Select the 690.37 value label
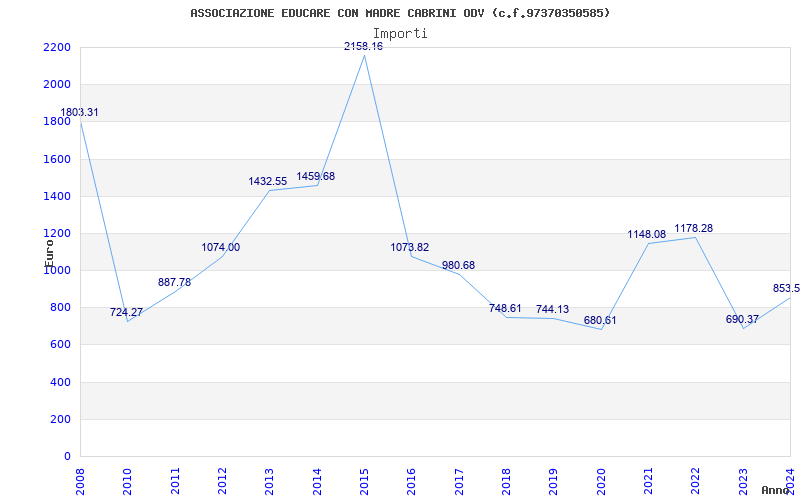800x500 pixels. (x=742, y=319)
